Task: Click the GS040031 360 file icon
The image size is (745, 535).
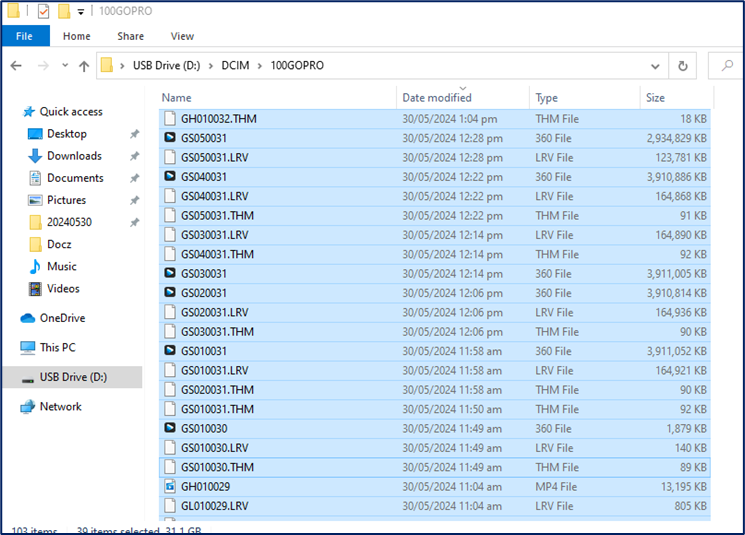Action: [x=170, y=176]
